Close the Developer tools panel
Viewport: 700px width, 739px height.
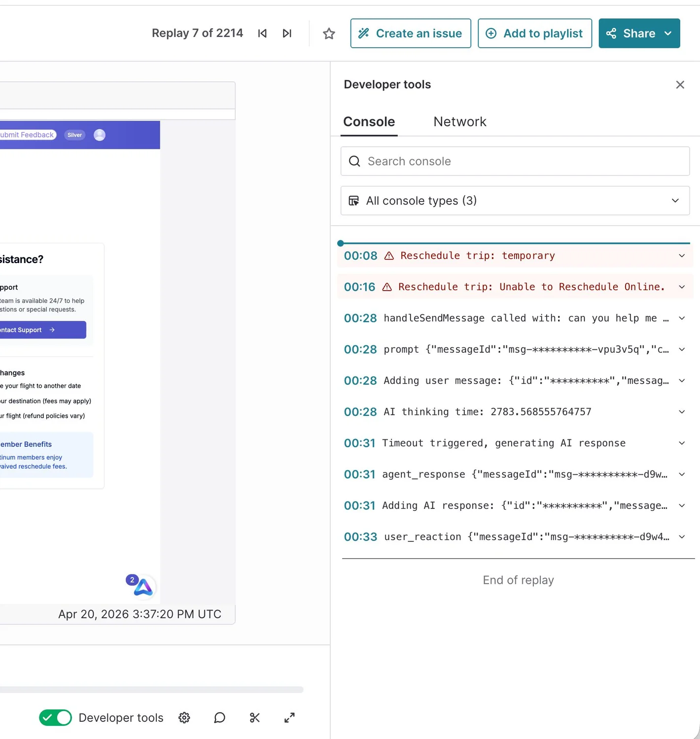[680, 85]
